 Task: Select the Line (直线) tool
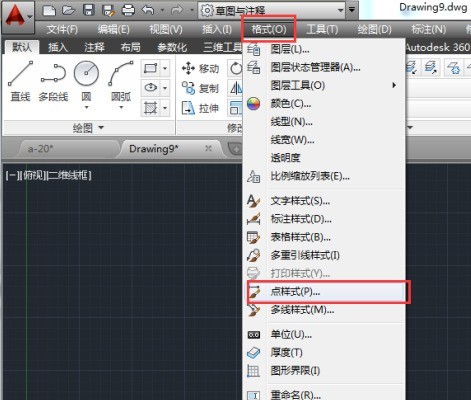click(21, 82)
